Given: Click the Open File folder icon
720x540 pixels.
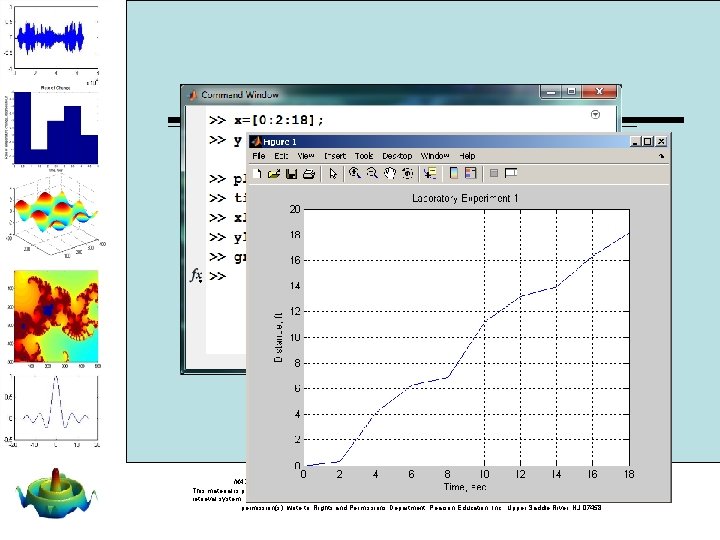Looking at the screenshot, I should click(274, 174).
